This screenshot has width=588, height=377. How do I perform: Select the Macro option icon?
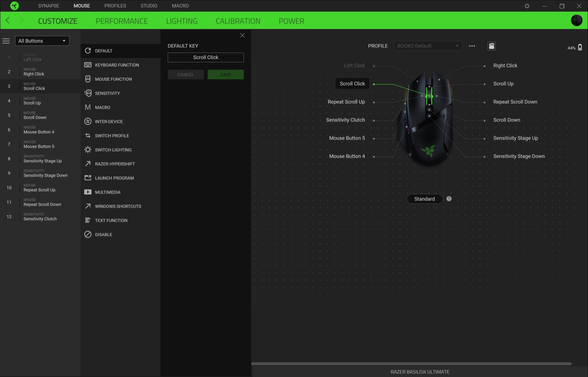88,108
